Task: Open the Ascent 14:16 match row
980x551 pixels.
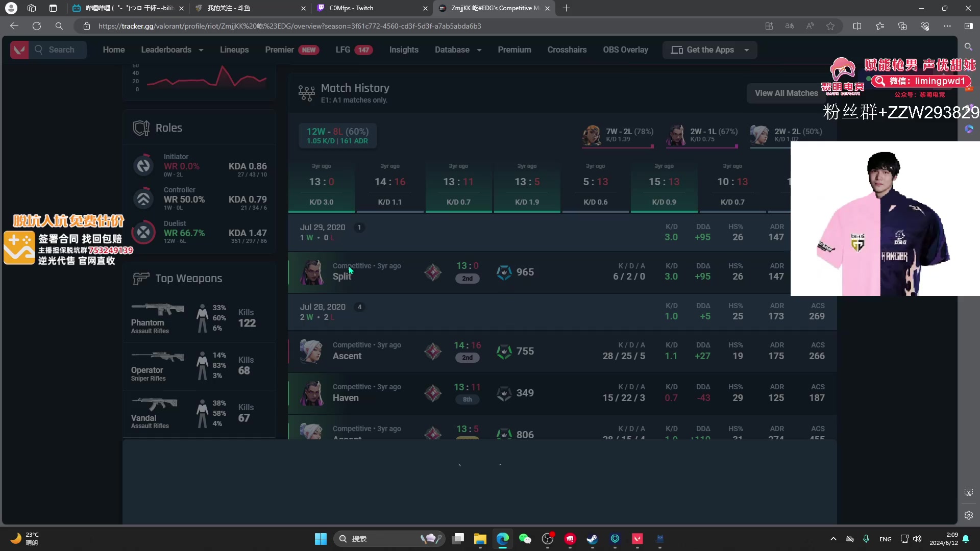Action: click(562, 351)
